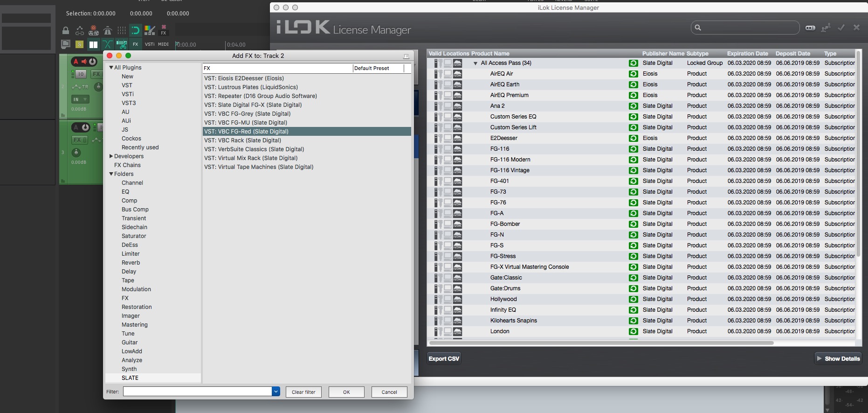Viewport: 868px width, 413px height.
Task: Click the license list horizontal scrollbar
Action: pos(601,343)
